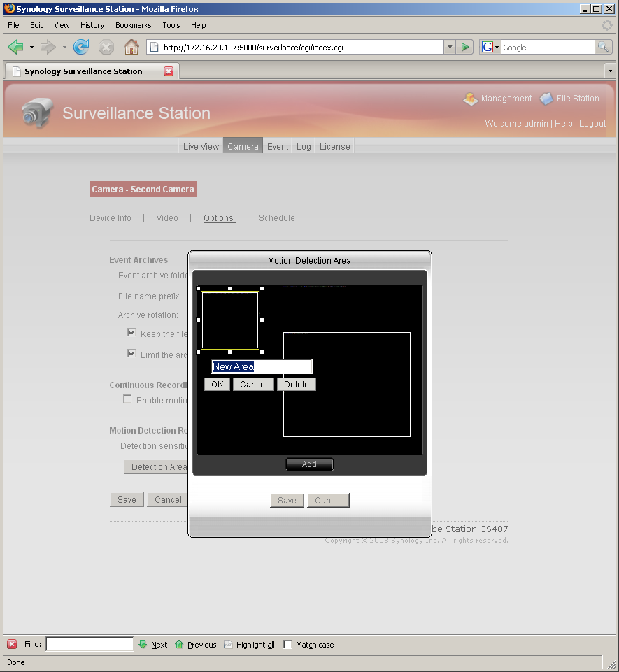
Task: Open the License tab
Action: tap(335, 146)
